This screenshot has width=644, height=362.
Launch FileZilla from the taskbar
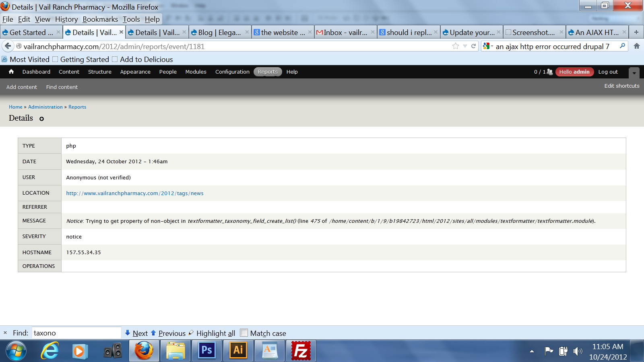[x=301, y=351]
